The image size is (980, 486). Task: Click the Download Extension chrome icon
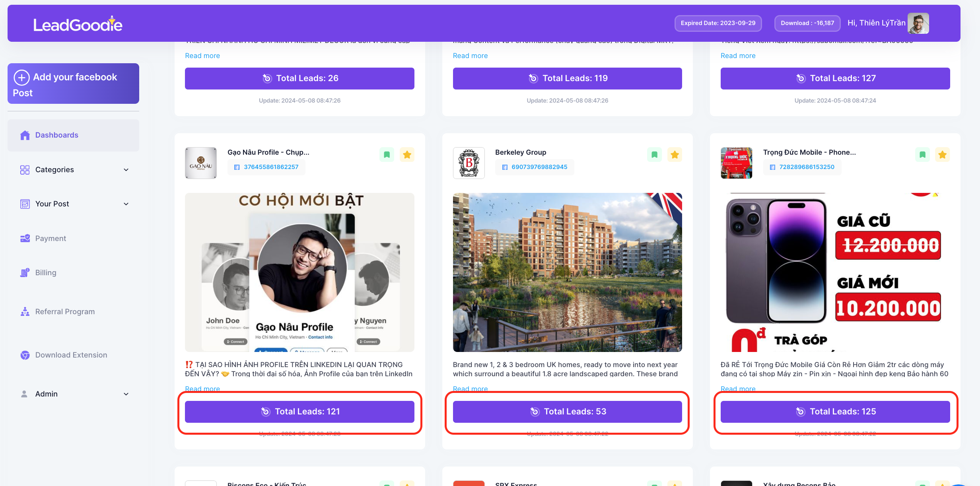25,355
